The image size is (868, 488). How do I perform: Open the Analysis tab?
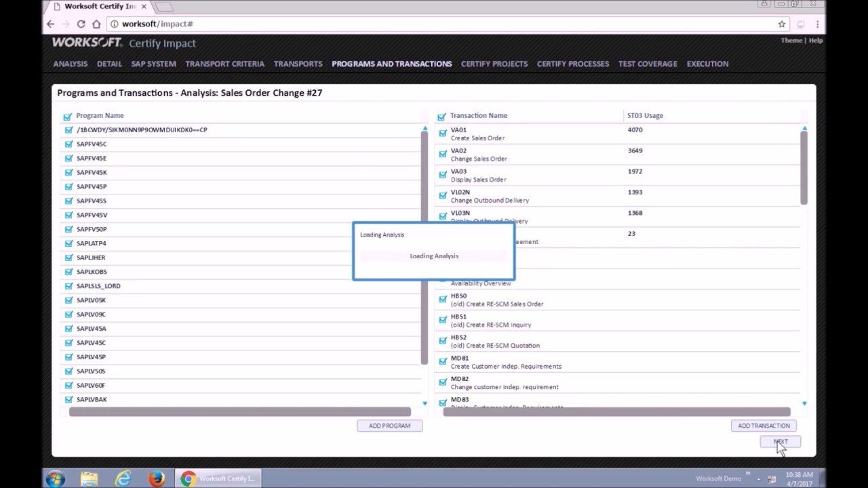click(x=71, y=64)
